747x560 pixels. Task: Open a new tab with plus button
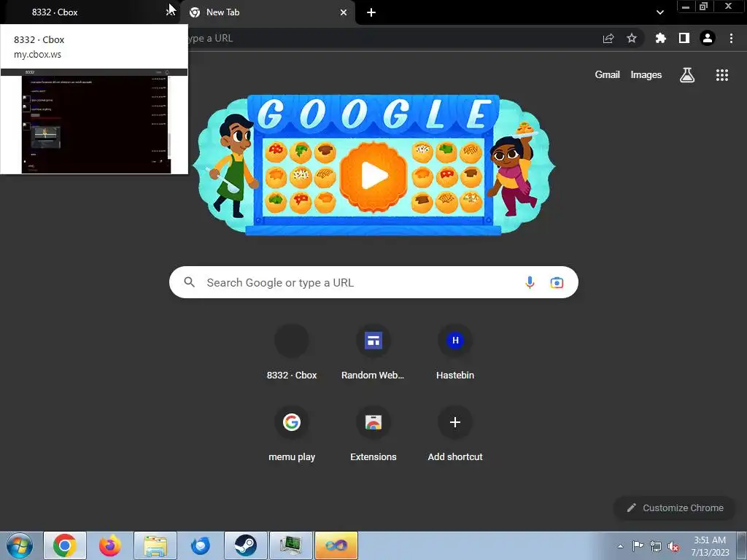371,13
